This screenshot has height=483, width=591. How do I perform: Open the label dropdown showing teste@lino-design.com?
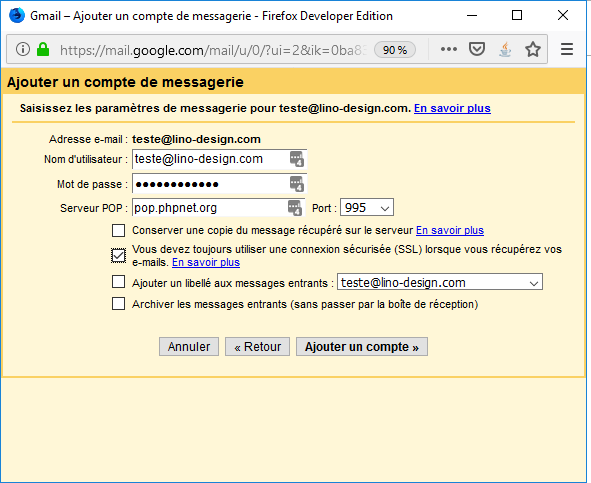440,282
